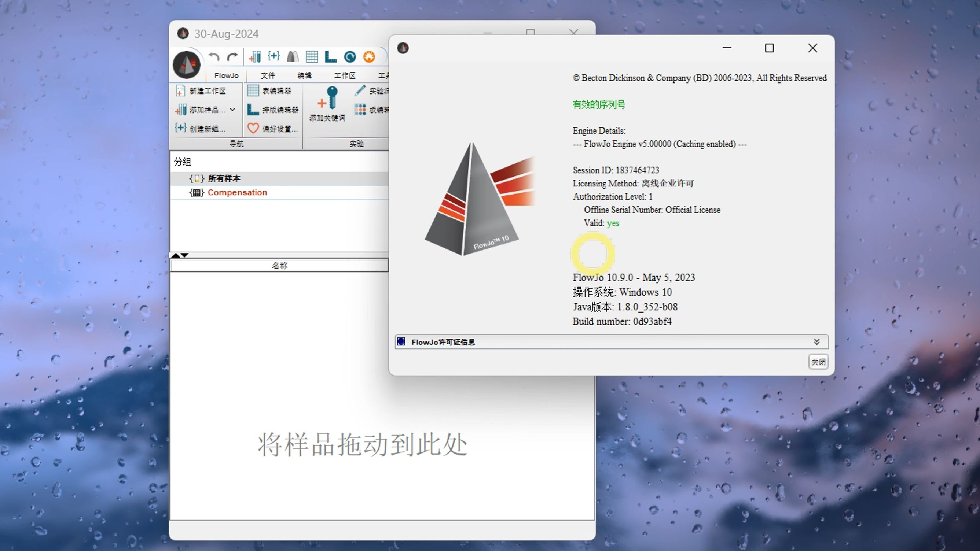Click the add samples tubes icon in top toolbar

pyautogui.click(x=254, y=57)
